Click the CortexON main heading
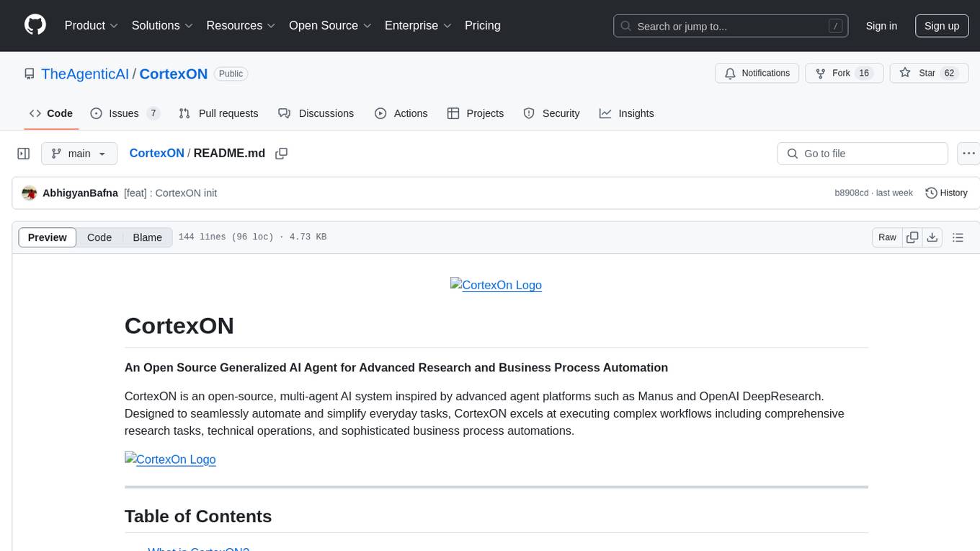Viewport: 980px width, 551px height. (179, 326)
